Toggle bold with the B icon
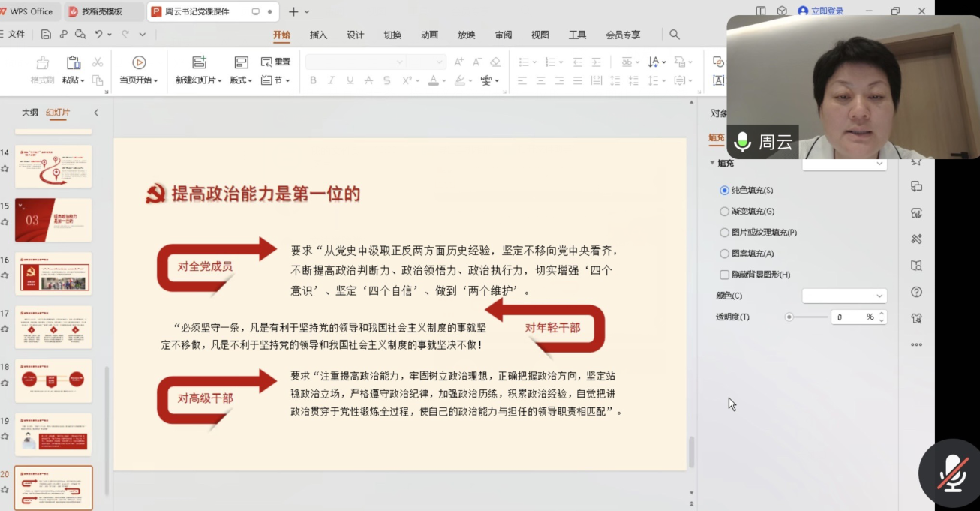Viewport: 980px width, 511px height. tap(313, 80)
